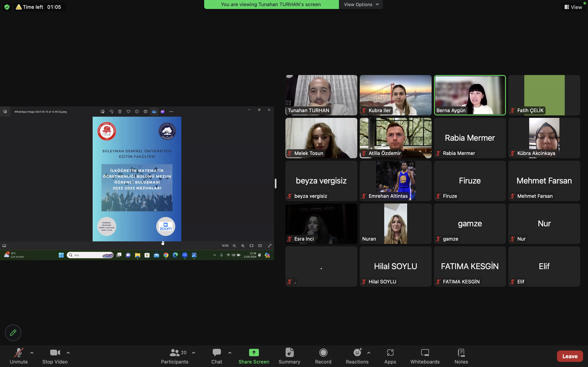Open the Notes icon in toolbar

tap(461, 353)
